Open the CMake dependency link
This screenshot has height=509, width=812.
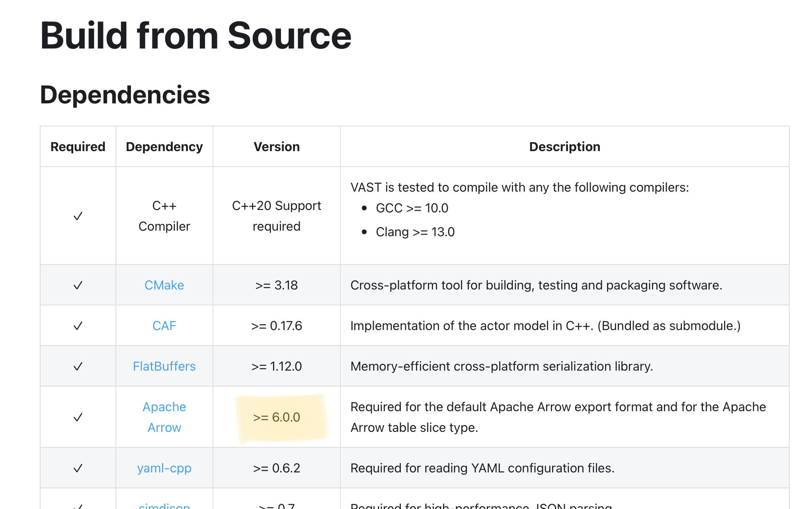pos(164,285)
